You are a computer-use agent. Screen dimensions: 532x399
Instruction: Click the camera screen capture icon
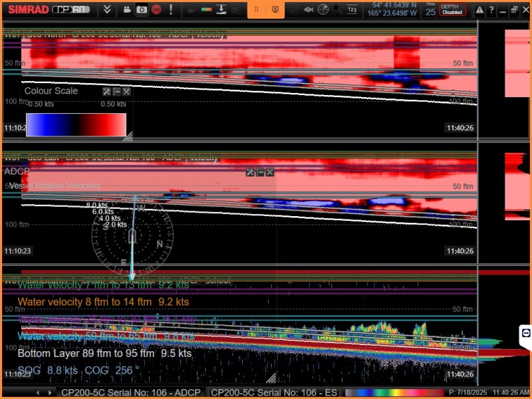[x=141, y=10]
